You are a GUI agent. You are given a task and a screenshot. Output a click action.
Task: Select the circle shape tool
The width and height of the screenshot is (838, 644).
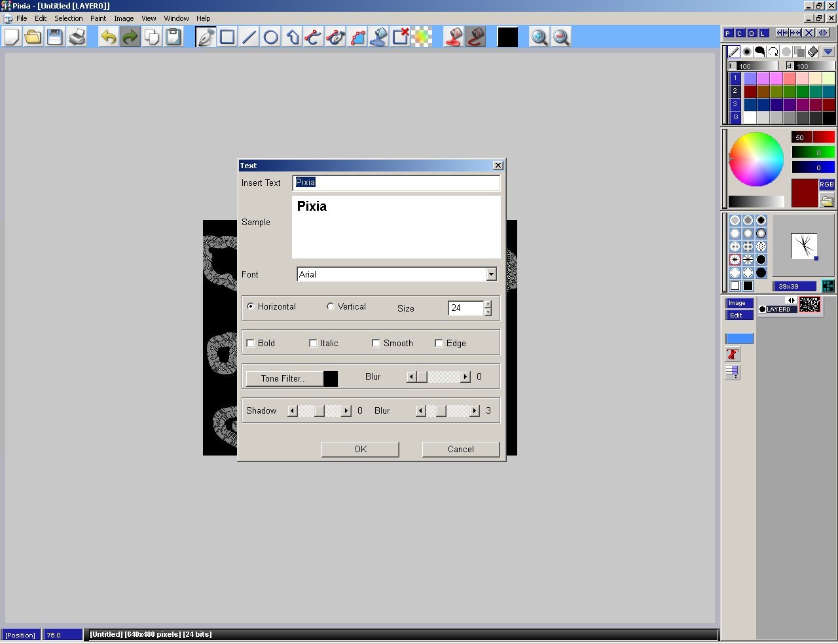pos(270,37)
